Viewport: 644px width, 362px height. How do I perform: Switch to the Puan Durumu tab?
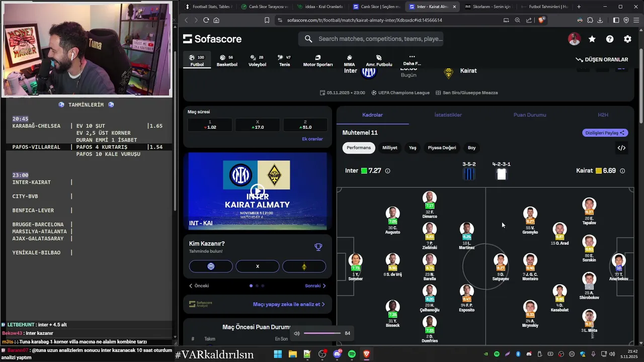pyautogui.click(x=530, y=115)
